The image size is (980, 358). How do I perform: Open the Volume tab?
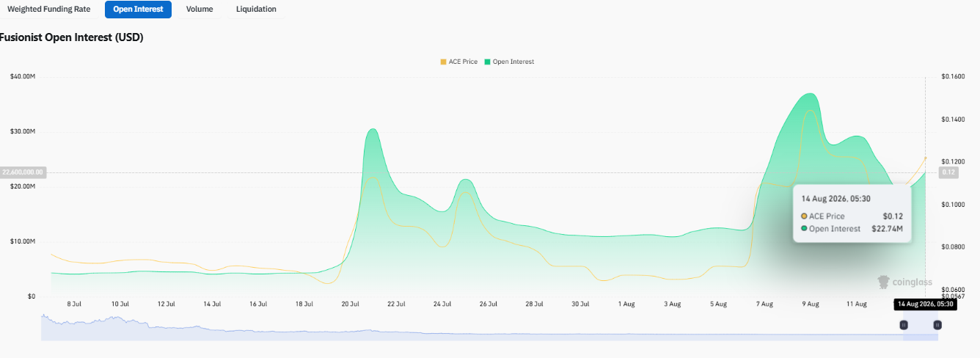(200, 10)
